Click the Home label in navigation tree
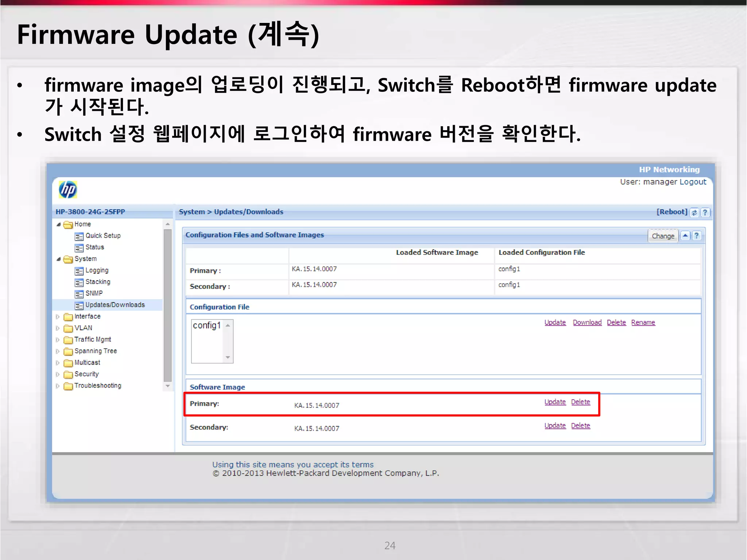The image size is (747, 560). [83, 224]
